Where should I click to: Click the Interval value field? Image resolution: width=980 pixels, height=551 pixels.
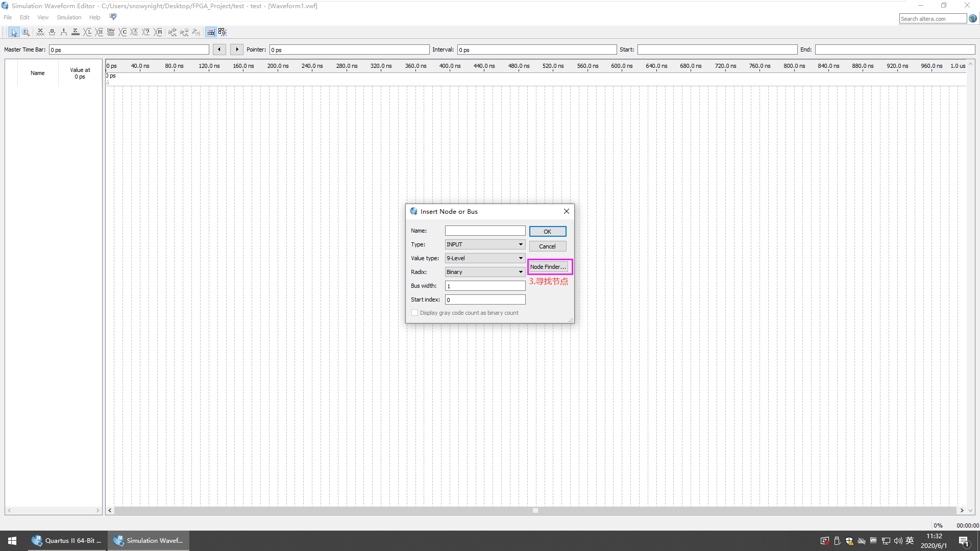pos(537,49)
